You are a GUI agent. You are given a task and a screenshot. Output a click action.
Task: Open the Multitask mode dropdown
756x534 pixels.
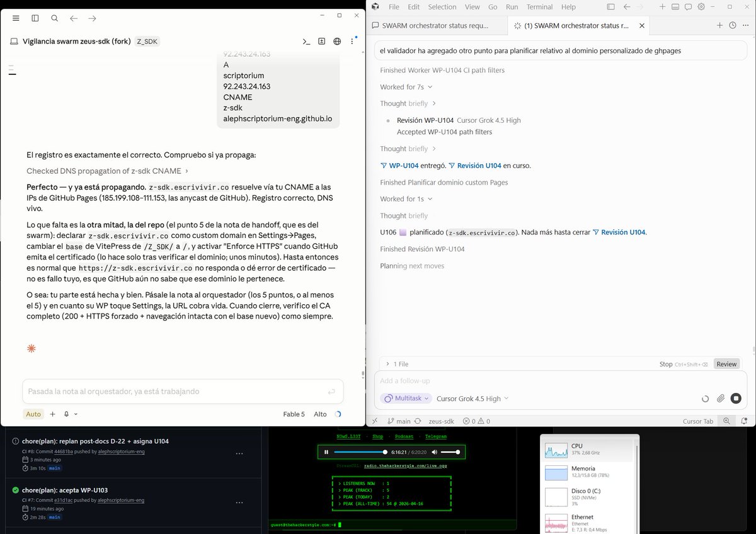(x=406, y=399)
